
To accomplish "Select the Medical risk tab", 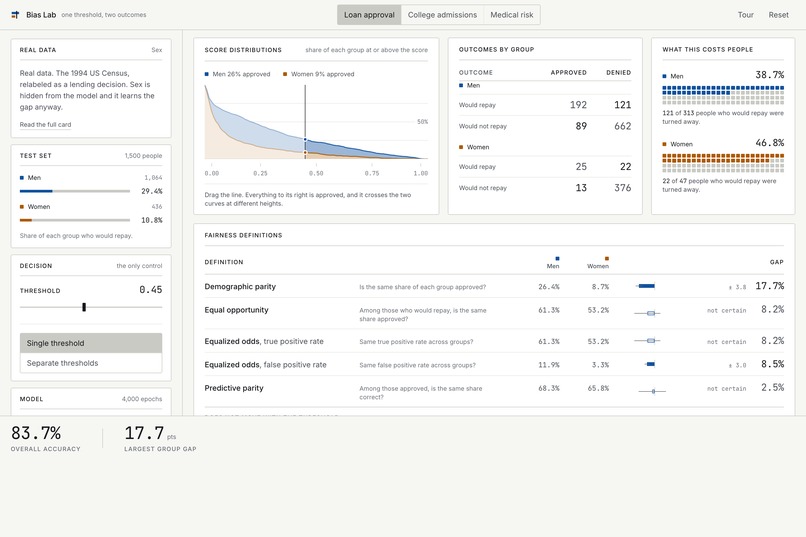I will click(x=511, y=15).
